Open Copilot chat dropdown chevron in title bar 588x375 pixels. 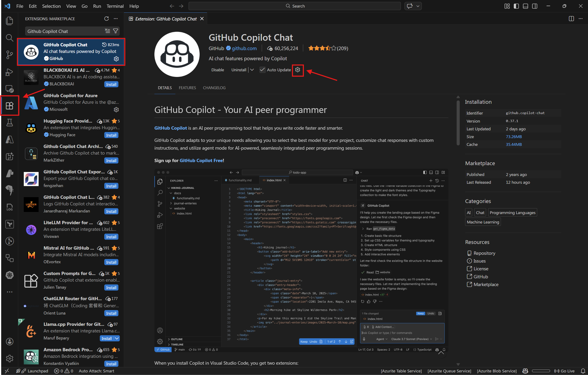click(x=418, y=6)
